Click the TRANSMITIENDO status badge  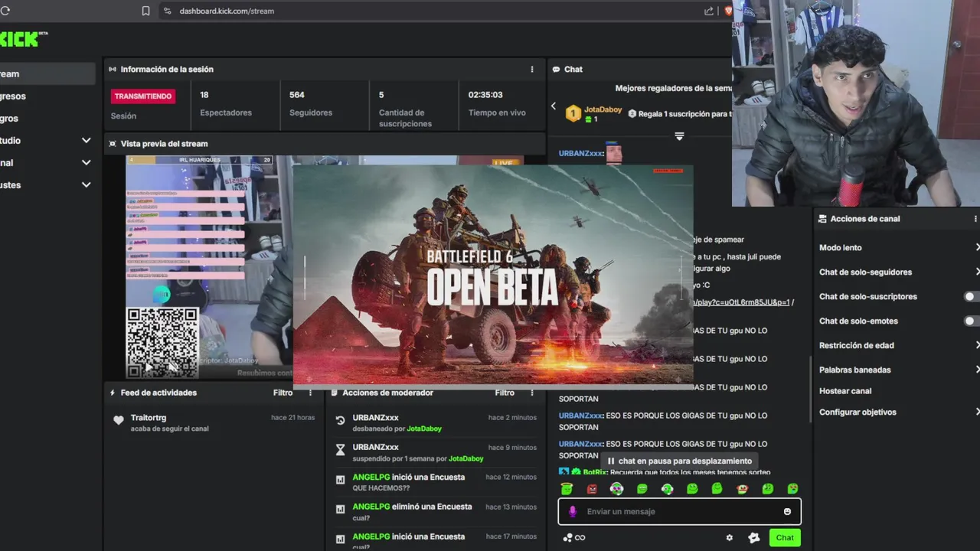142,96
